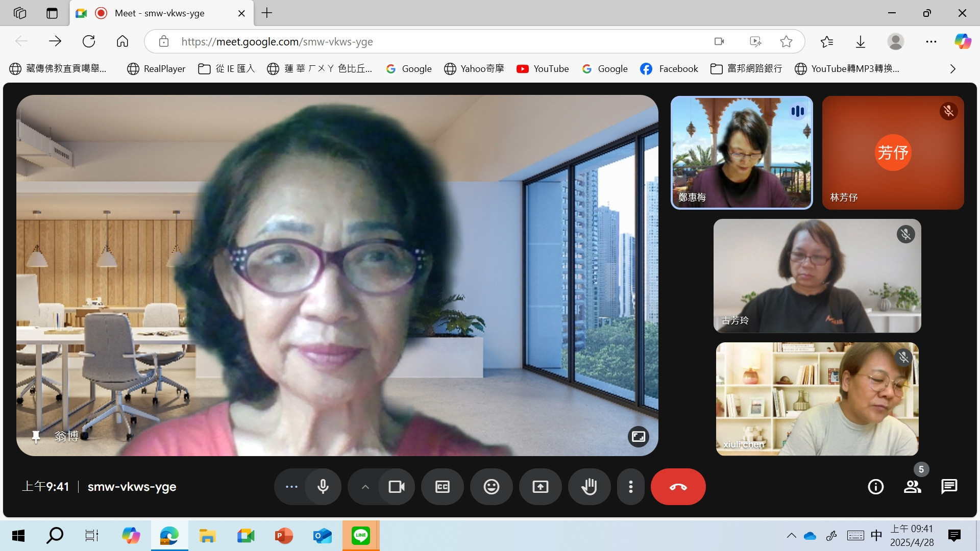
Task: Toggle picture-in-picture on main video tile
Action: (x=638, y=437)
